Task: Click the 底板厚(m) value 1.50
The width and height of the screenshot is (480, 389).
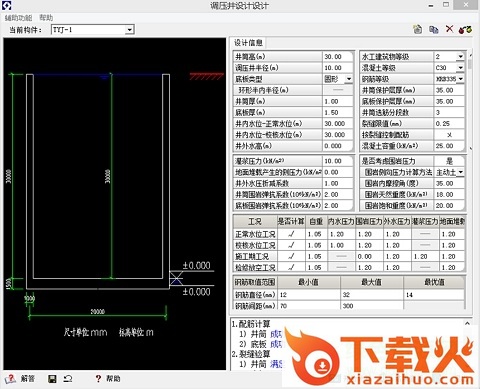Action: [337, 112]
